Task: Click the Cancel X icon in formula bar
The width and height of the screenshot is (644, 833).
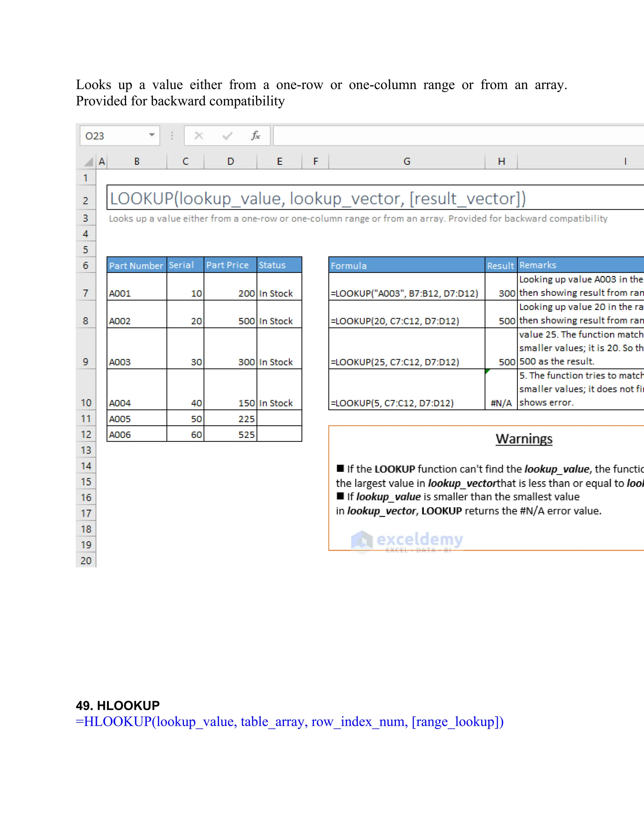Action: (199, 136)
